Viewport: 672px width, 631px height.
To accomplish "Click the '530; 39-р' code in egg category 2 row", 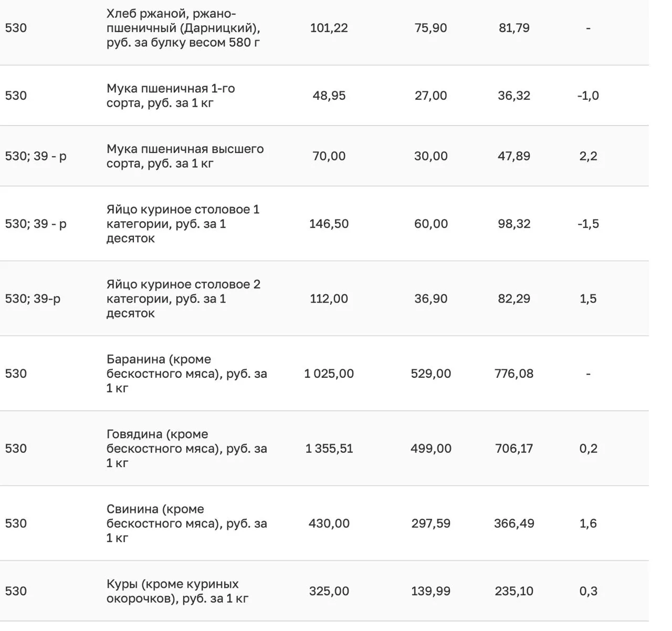I will pyautogui.click(x=33, y=299).
